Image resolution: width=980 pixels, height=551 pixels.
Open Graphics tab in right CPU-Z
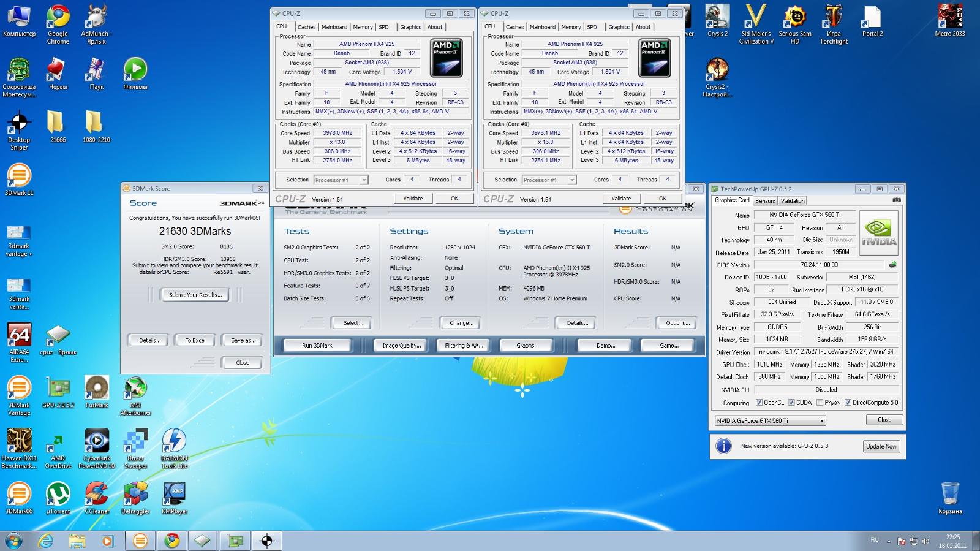[x=619, y=27]
